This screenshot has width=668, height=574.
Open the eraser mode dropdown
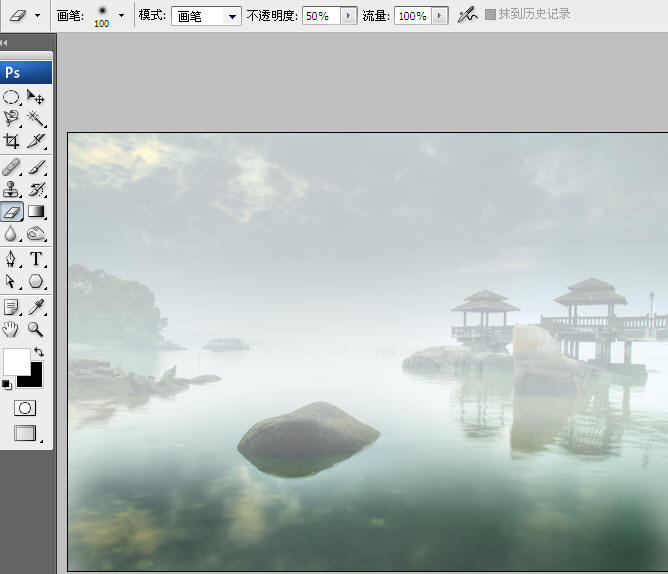[232, 16]
